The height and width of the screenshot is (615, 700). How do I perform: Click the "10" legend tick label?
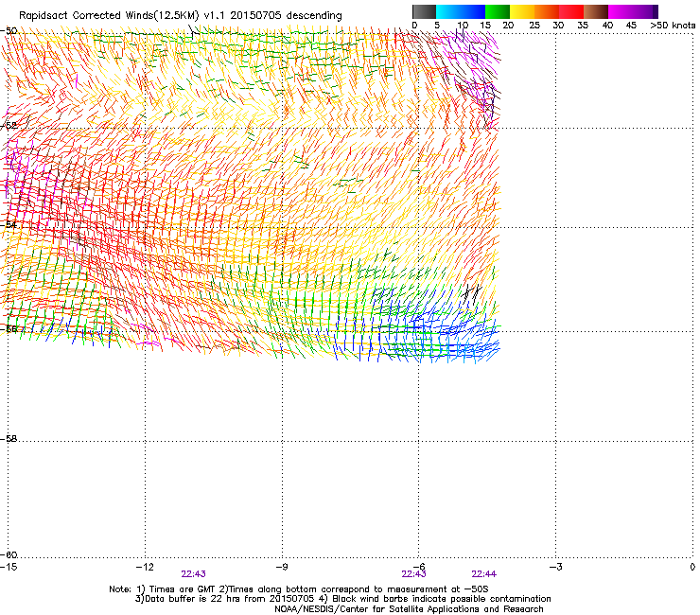coord(463,26)
